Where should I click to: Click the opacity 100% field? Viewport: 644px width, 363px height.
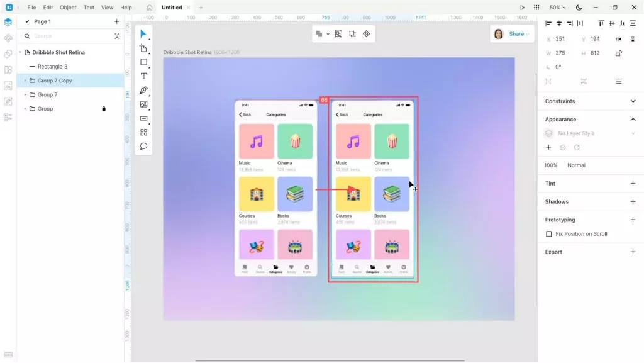[x=551, y=165]
